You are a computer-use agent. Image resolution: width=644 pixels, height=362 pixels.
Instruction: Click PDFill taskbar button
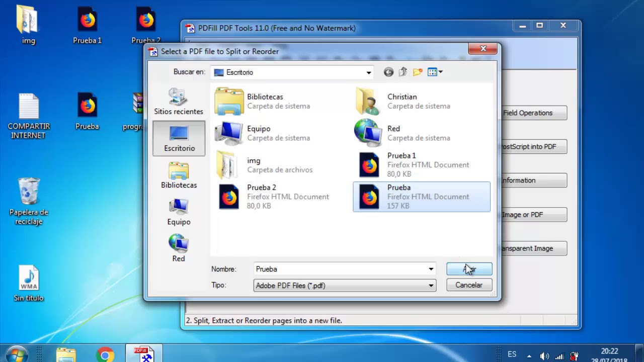[x=143, y=354]
